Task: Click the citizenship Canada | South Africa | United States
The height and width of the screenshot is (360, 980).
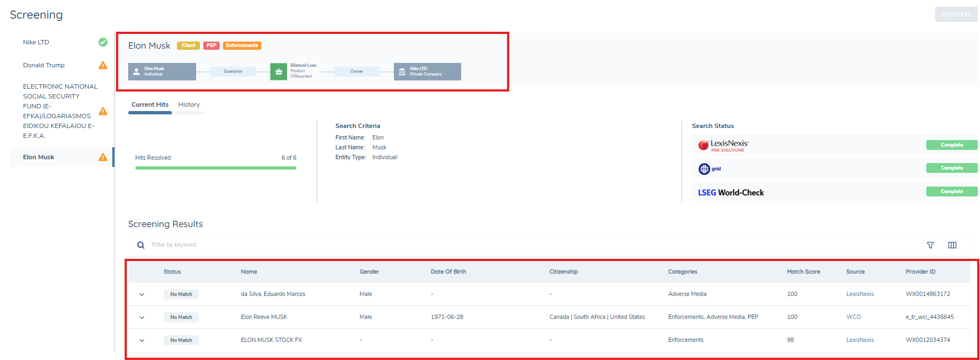Action: (x=597, y=317)
